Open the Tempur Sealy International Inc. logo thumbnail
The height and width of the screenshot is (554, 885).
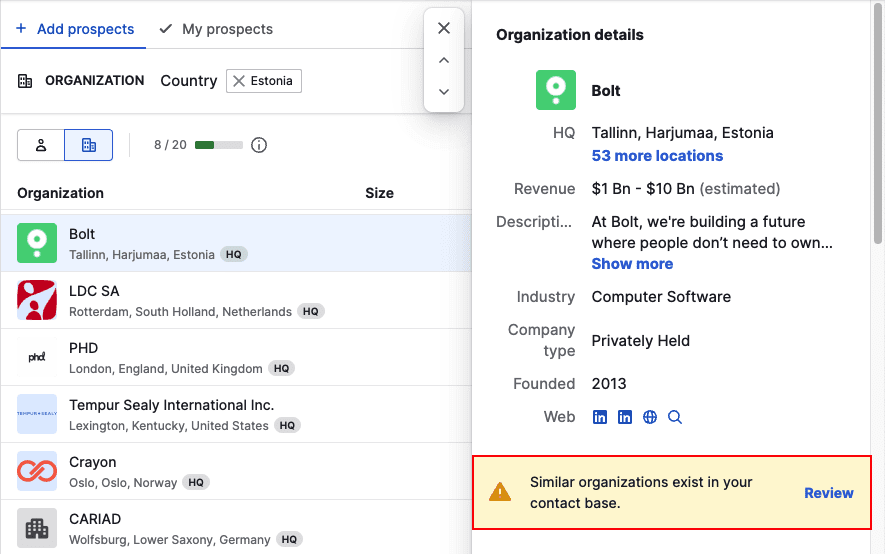pos(37,414)
